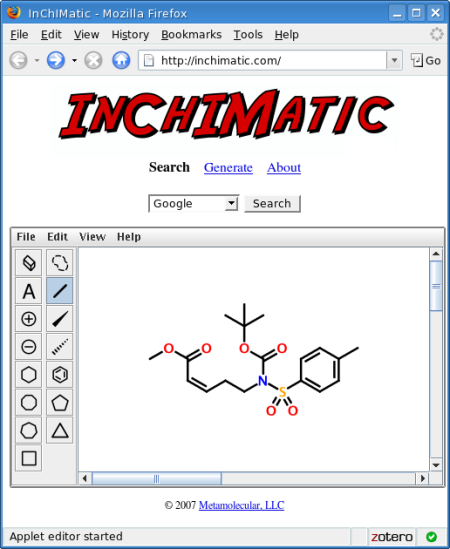Screen dimensions: 450x549
Task: Select the decrease charge minus tool
Action: [28, 347]
